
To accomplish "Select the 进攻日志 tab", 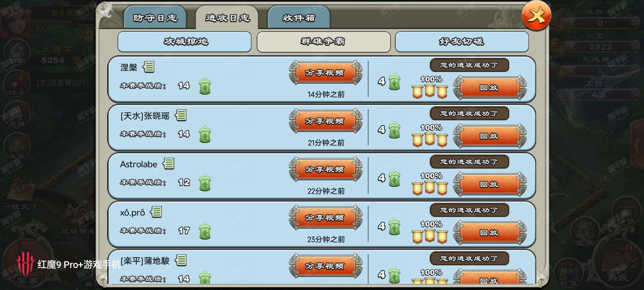I will coord(227,17).
